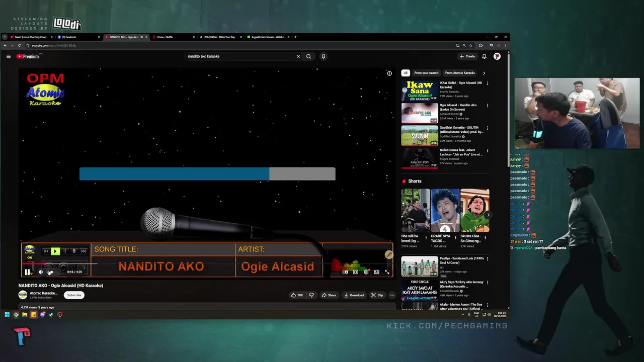The height and width of the screenshot is (362, 644).
Task: Enter full screen mode
Action: coord(387,272)
